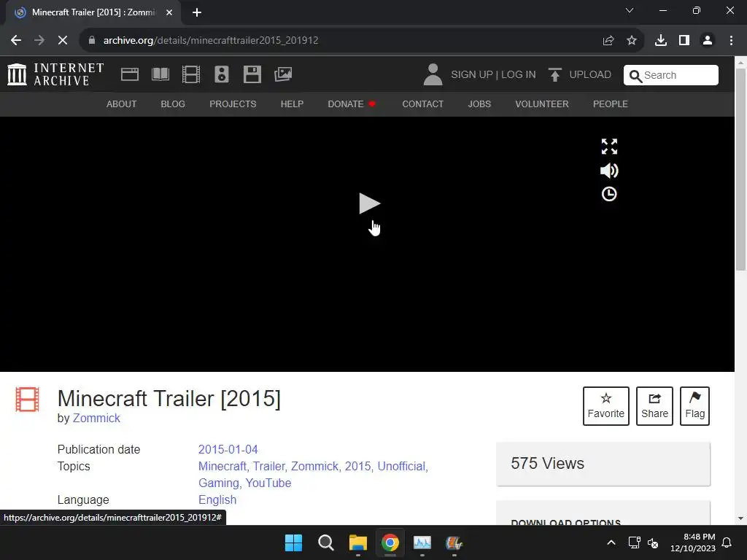Screen dimensions: 747x560
Task: Open Chrome share page icon
Action: tap(608, 41)
